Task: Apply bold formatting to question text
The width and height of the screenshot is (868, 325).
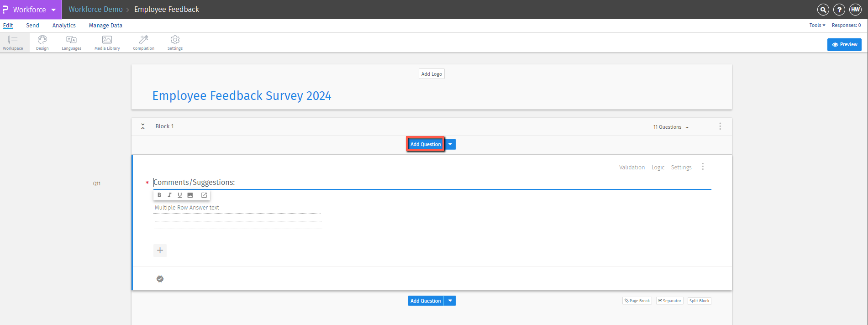Action: pos(159,195)
